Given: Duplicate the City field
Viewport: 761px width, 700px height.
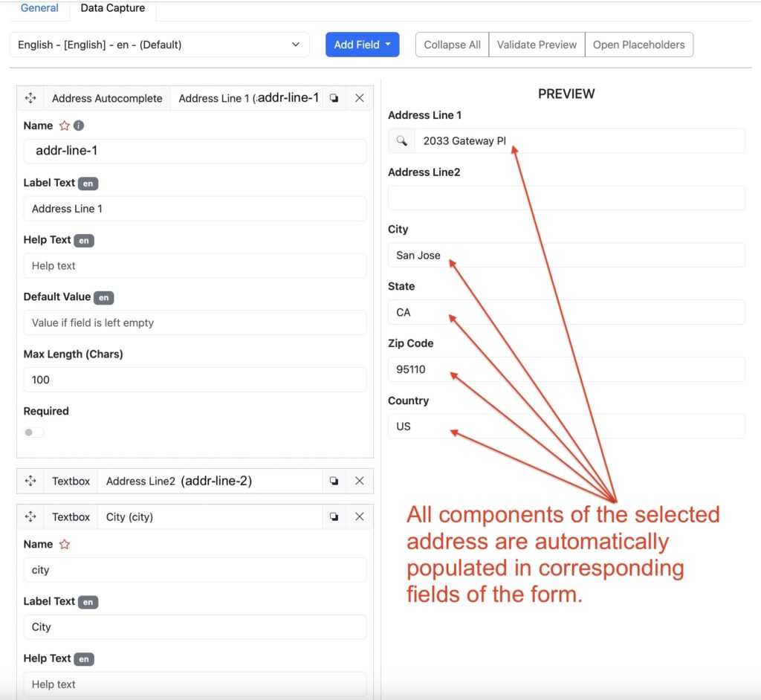Looking at the screenshot, I should click(x=334, y=516).
